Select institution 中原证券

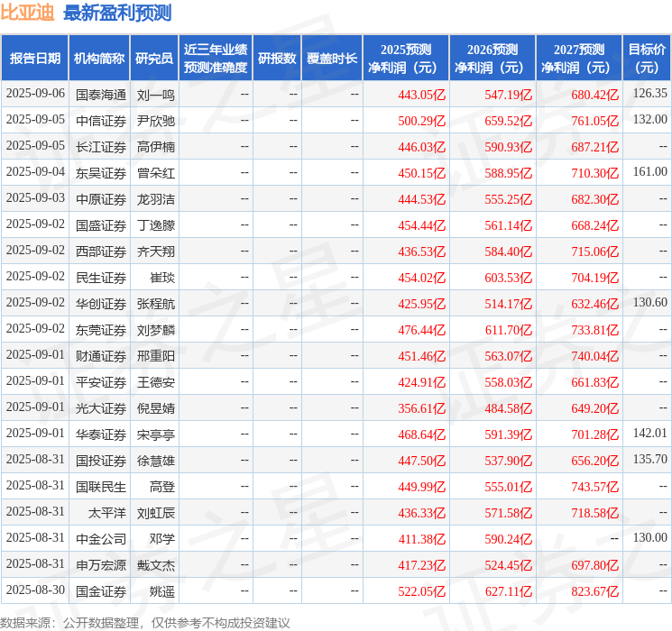(101, 199)
